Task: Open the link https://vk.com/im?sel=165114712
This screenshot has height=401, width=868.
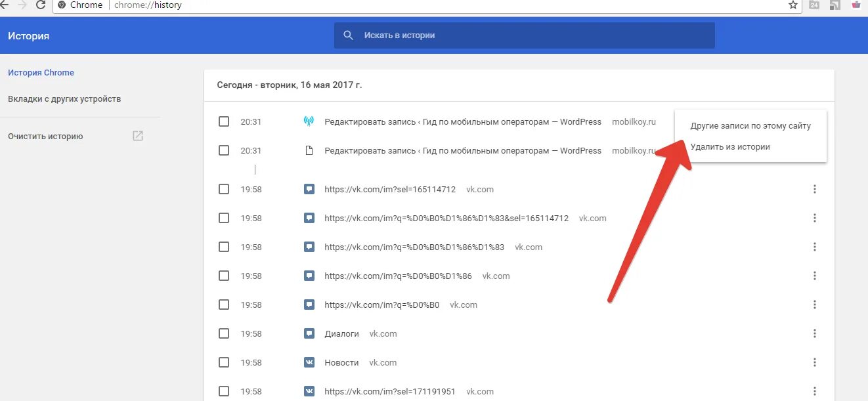Action: (390, 189)
